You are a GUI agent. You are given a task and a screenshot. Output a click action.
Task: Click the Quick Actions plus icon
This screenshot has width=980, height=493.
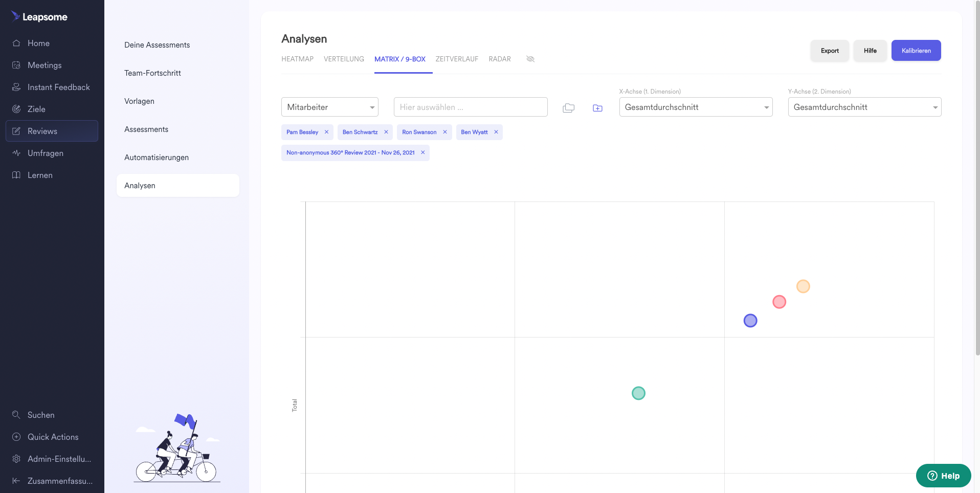point(16,437)
